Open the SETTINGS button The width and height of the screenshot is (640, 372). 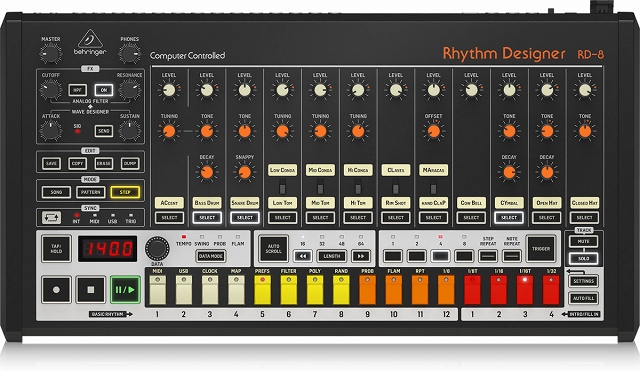584,281
